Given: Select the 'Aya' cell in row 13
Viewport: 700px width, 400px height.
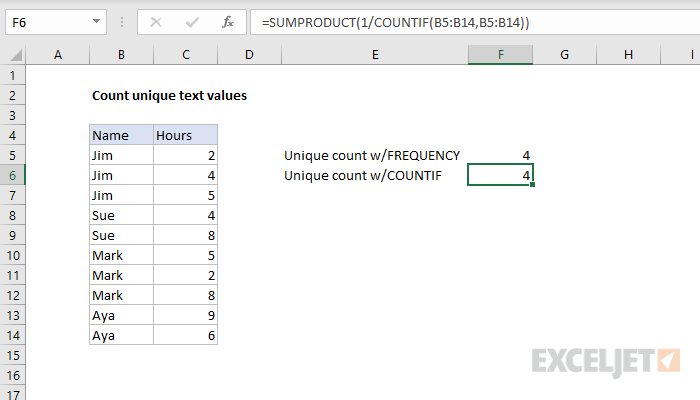Looking at the screenshot, I should pyautogui.click(x=121, y=315).
